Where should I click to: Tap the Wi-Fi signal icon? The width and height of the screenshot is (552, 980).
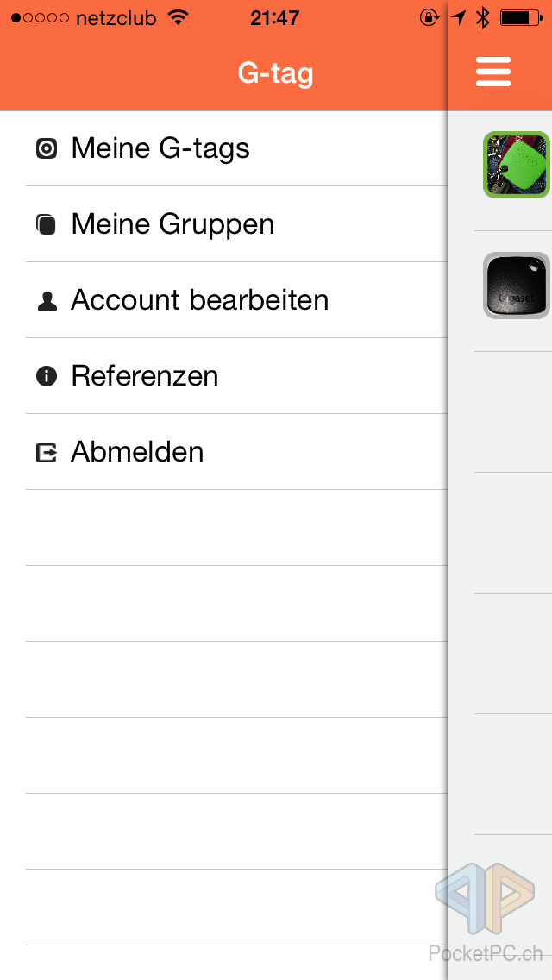pyautogui.click(x=179, y=17)
